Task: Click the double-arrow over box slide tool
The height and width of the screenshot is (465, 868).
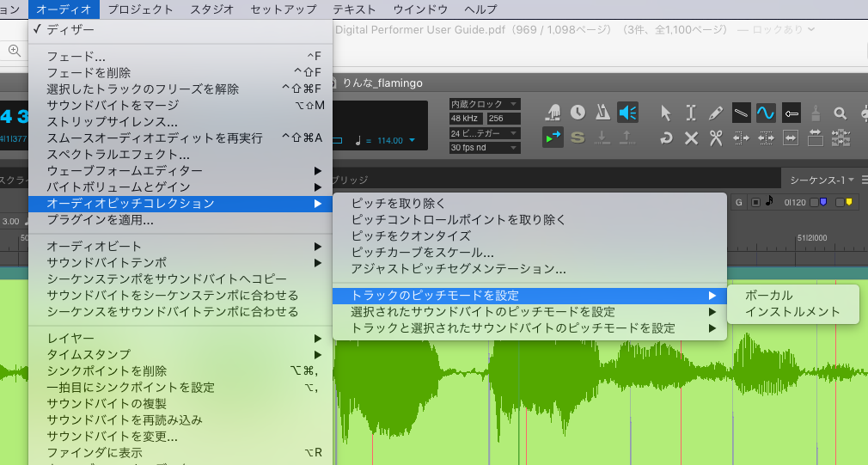Action: pos(816,138)
